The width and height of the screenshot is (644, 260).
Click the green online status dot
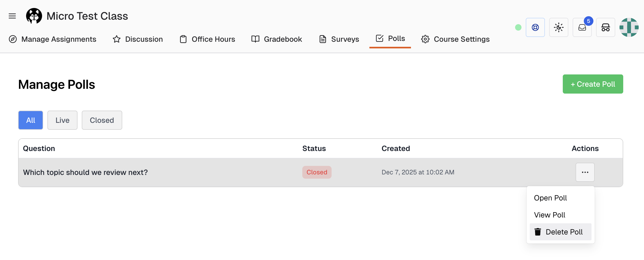518,27
